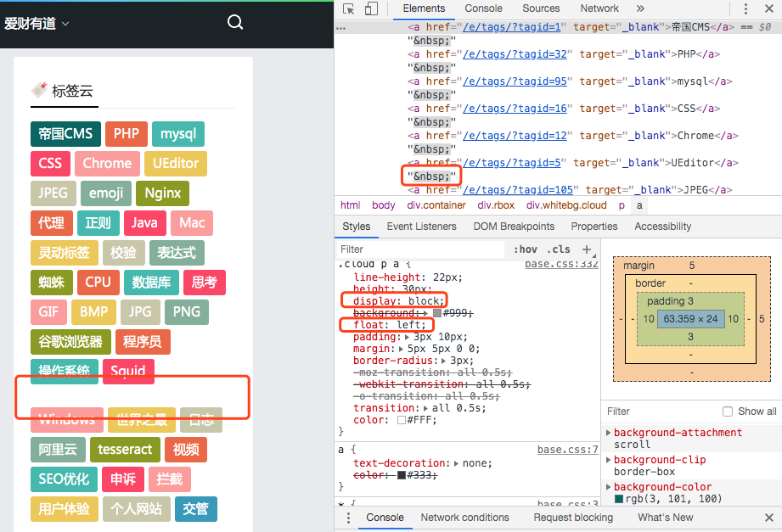Open the base.css:332 source link
The image size is (782, 532).
click(561, 264)
